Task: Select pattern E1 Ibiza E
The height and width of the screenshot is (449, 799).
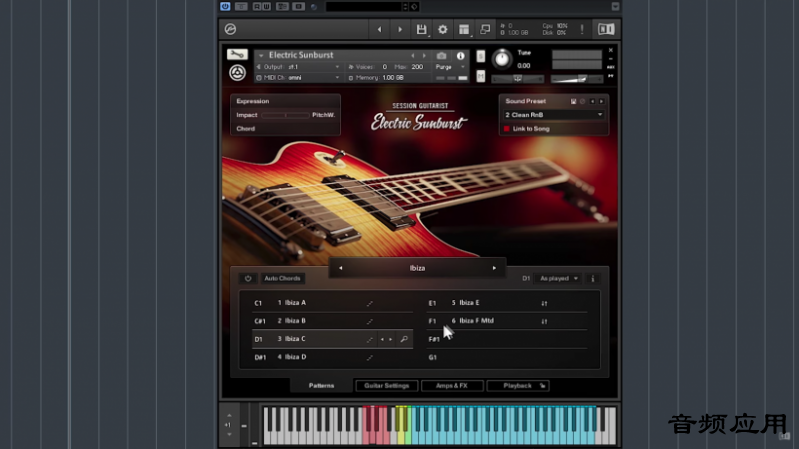Action: [507, 303]
